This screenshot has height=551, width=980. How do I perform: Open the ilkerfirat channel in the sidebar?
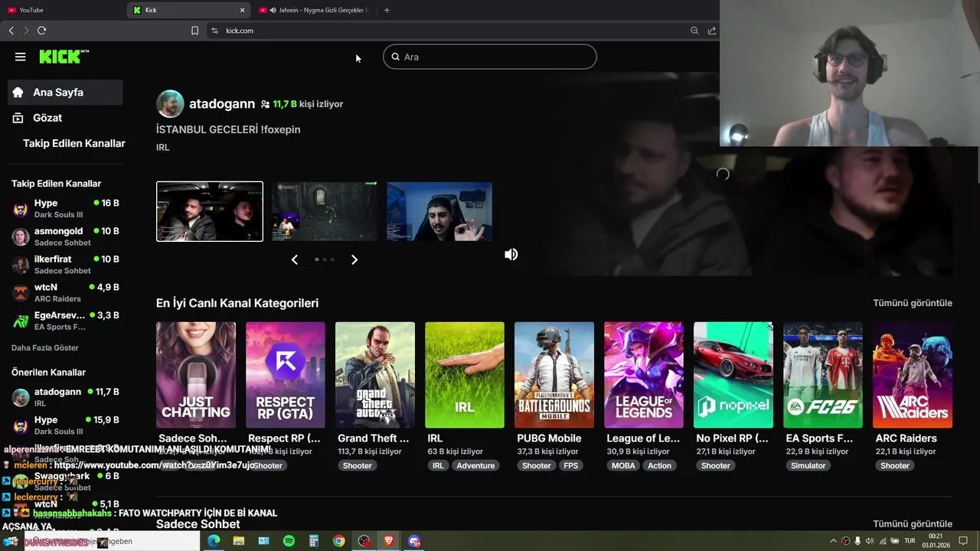(x=65, y=265)
